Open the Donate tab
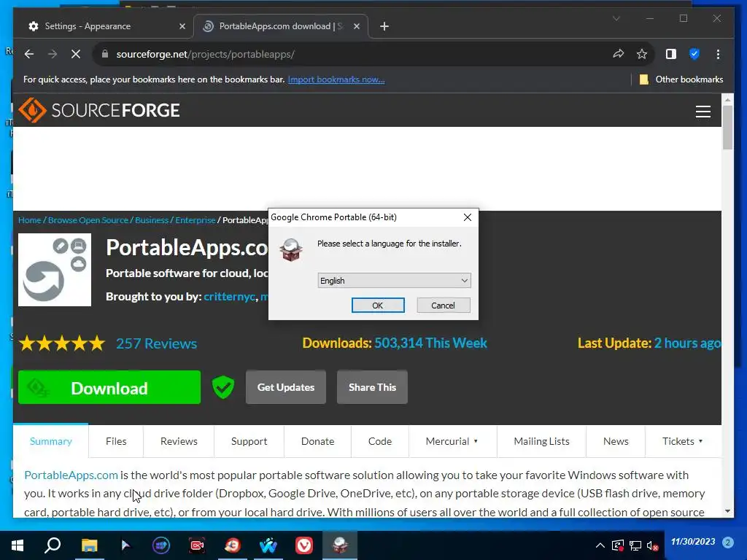 pyautogui.click(x=318, y=441)
